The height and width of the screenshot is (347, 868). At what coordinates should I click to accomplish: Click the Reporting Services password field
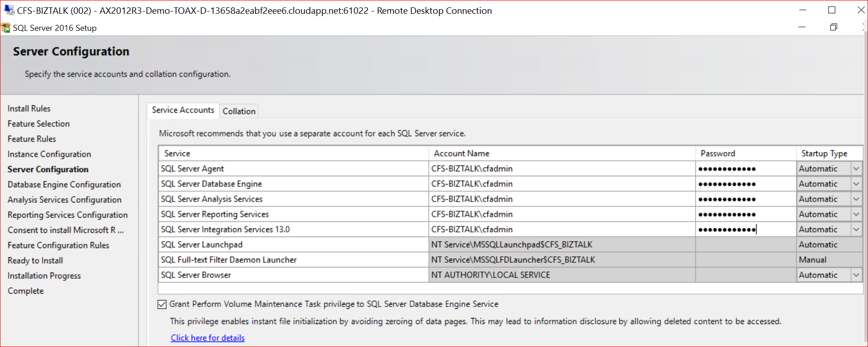pos(745,214)
